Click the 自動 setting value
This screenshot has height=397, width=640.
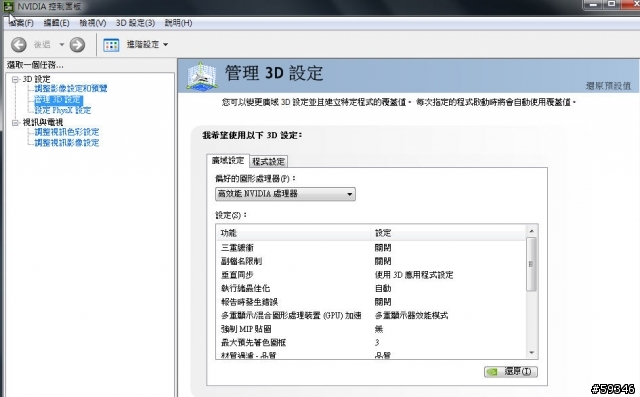click(383, 288)
